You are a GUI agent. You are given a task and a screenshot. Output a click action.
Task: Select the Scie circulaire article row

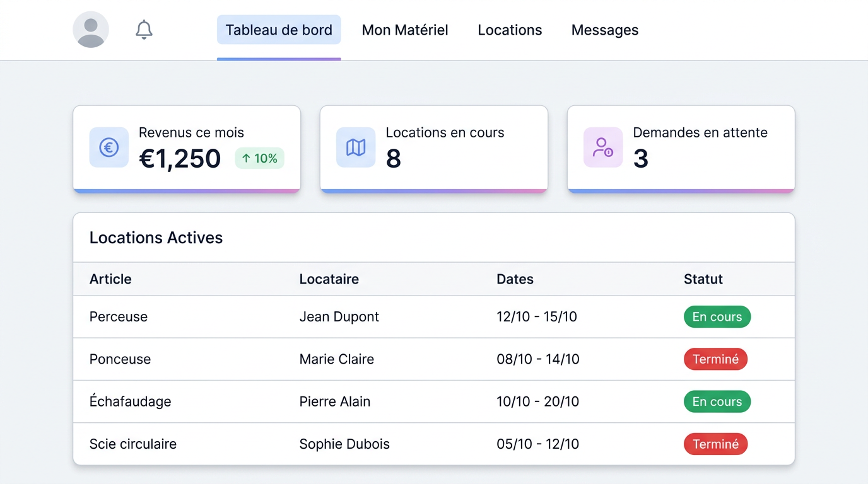click(x=434, y=444)
